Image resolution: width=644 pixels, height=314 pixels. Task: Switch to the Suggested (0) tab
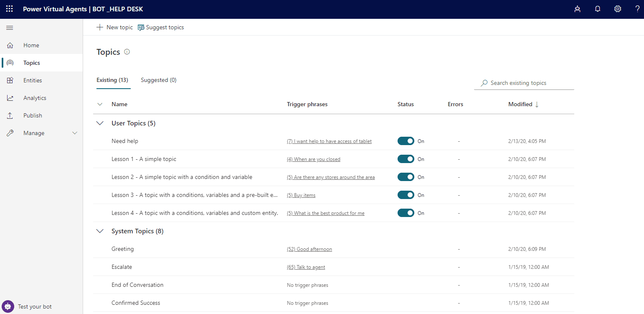[x=159, y=80]
